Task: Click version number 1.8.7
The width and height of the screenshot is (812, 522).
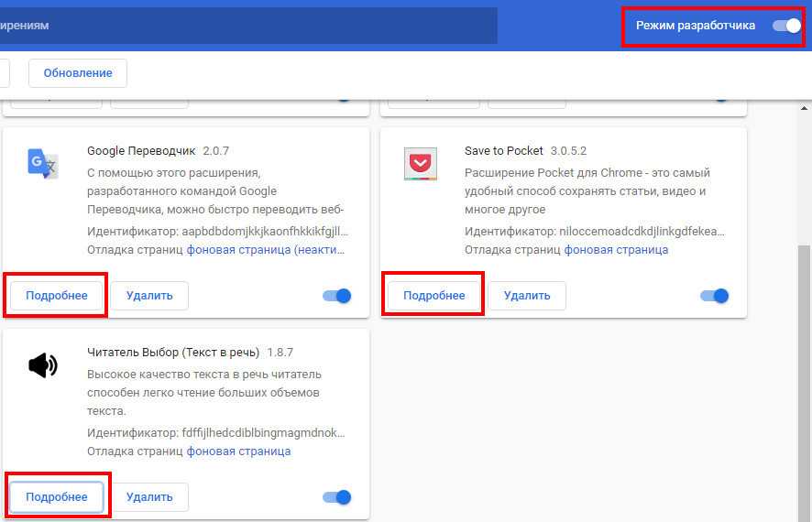Action: click(280, 353)
